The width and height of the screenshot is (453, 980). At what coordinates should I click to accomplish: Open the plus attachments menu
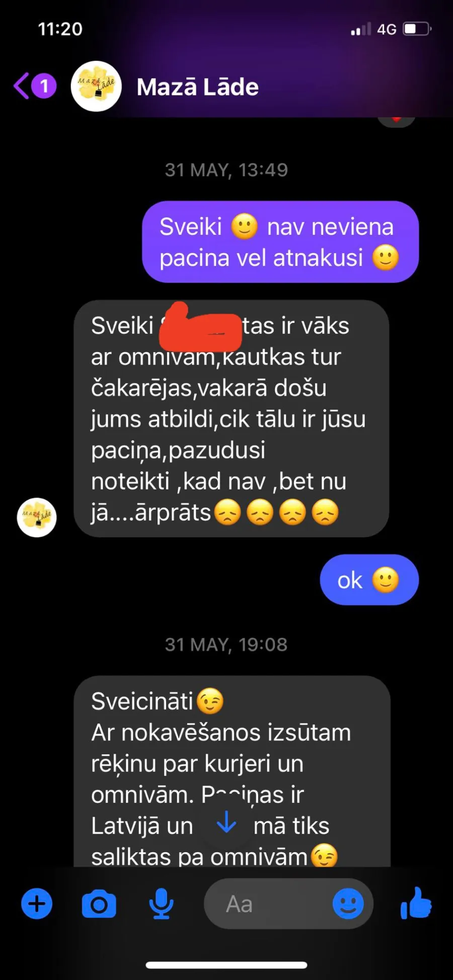(37, 904)
